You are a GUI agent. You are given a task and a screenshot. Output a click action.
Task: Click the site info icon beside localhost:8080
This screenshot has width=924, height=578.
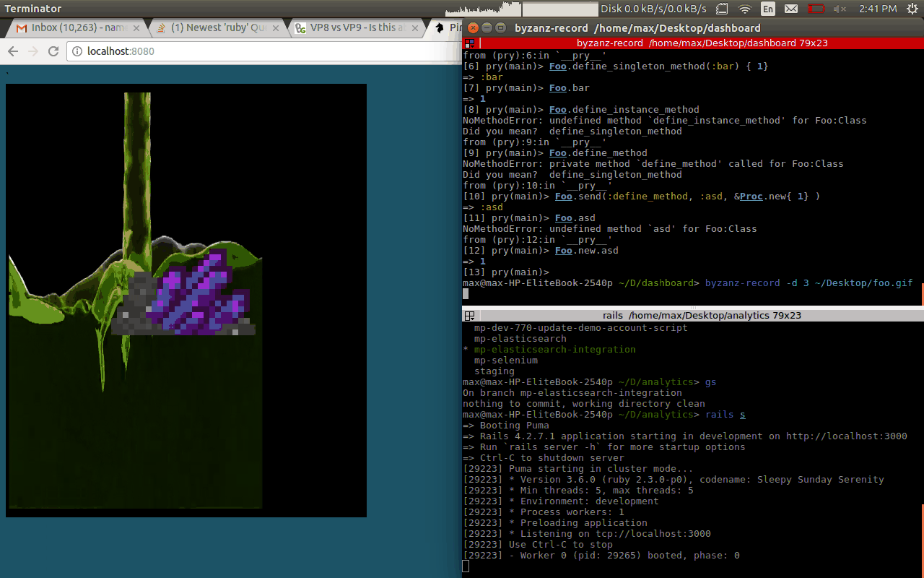click(77, 51)
